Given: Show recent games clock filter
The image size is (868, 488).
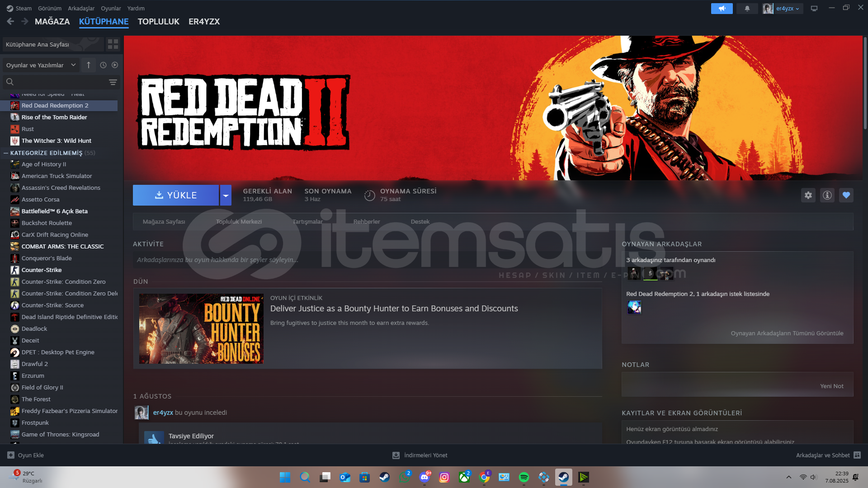Looking at the screenshot, I should click(x=103, y=65).
